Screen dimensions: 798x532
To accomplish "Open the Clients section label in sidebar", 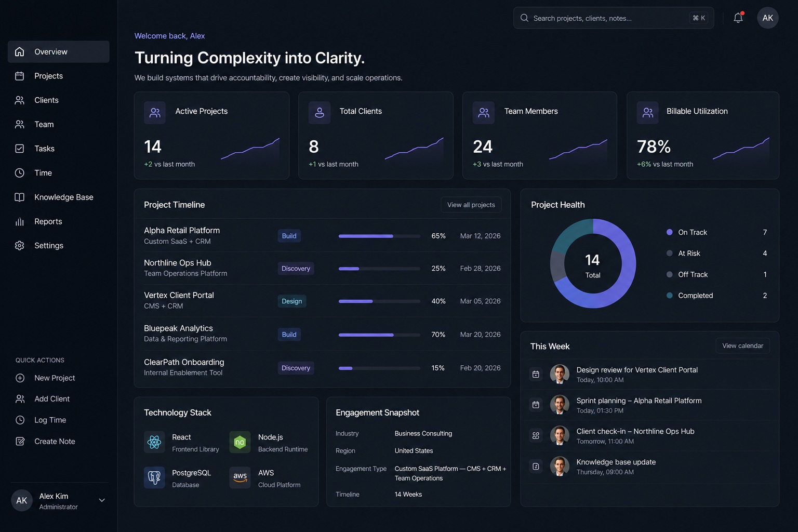I will (47, 100).
